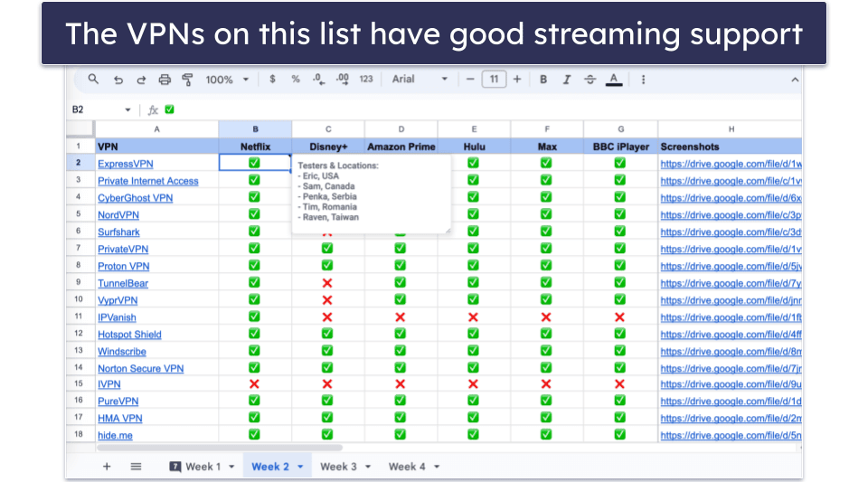Switch to the Week 1 sheet tab
This screenshot has width=868, height=482.
pyautogui.click(x=203, y=467)
